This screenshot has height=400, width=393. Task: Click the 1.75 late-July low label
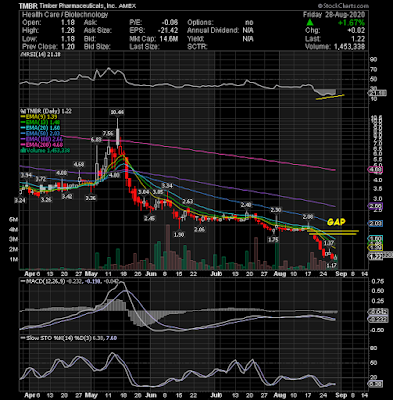pyautogui.click(x=273, y=239)
